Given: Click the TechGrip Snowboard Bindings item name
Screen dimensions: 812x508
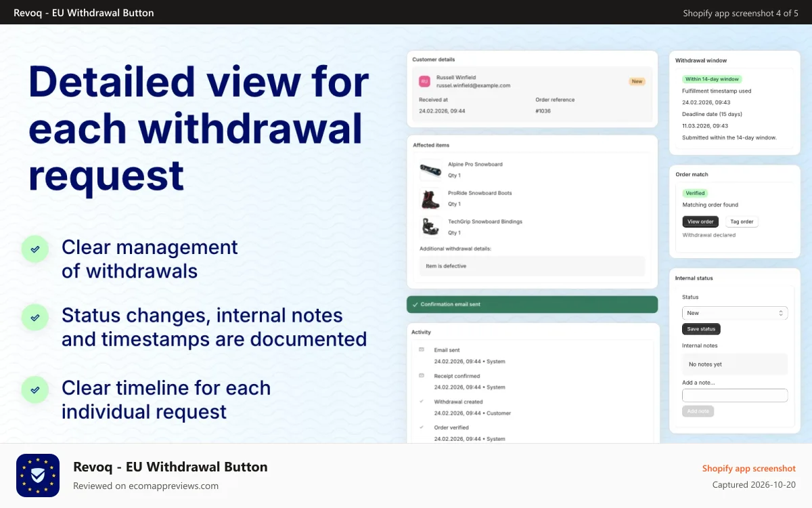Looking at the screenshot, I should (485, 221).
